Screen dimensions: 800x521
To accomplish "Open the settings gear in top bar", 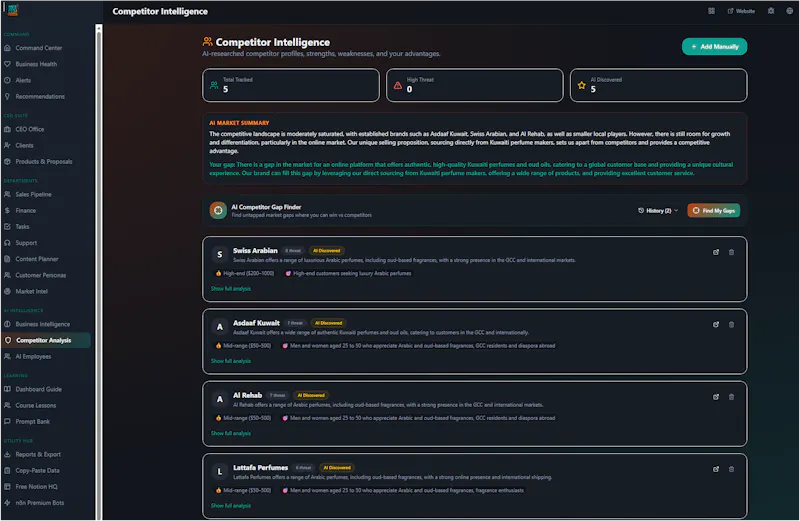I will coord(771,11).
